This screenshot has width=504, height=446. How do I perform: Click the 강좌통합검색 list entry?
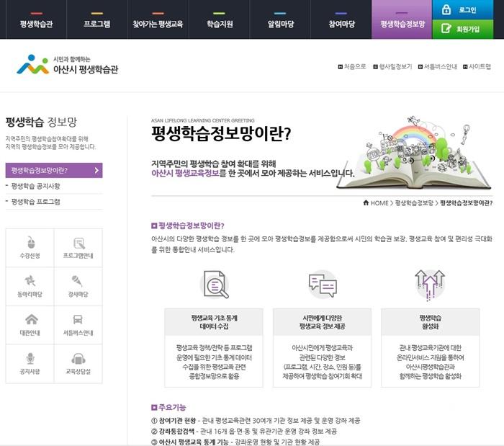tap(244, 431)
